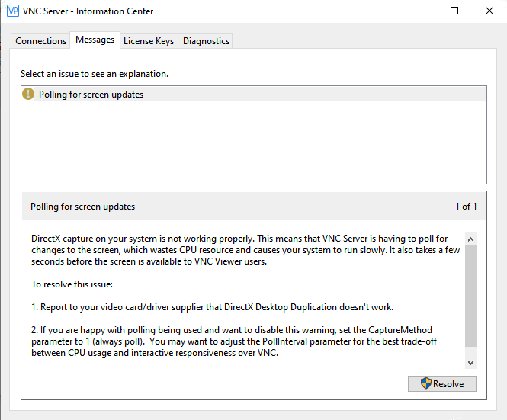Viewport: 507px width, 420px height.
Task: Open the Diagnostics tab
Action: click(x=206, y=41)
